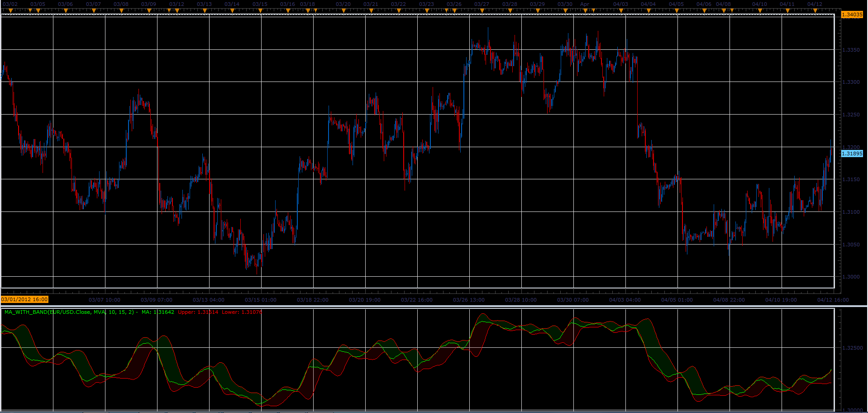Select the triangle marker below 03/22

pos(399,11)
